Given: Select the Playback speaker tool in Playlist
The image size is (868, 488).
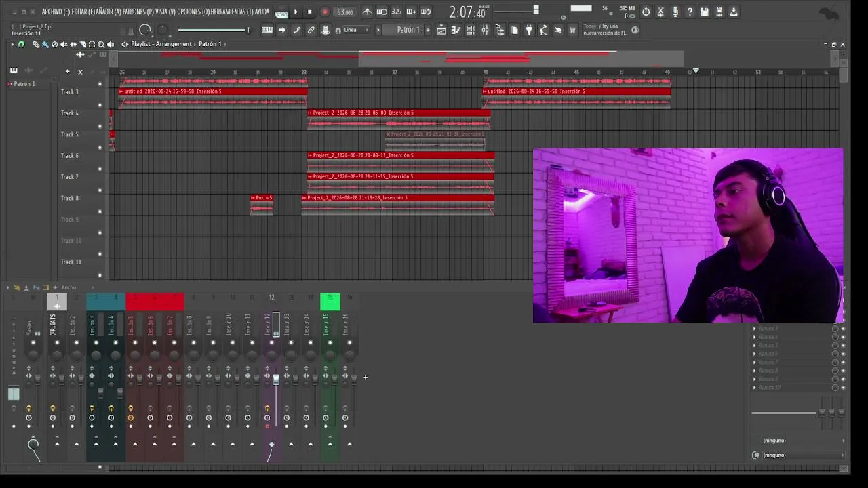Looking at the screenshot, I should pos(111,44).
